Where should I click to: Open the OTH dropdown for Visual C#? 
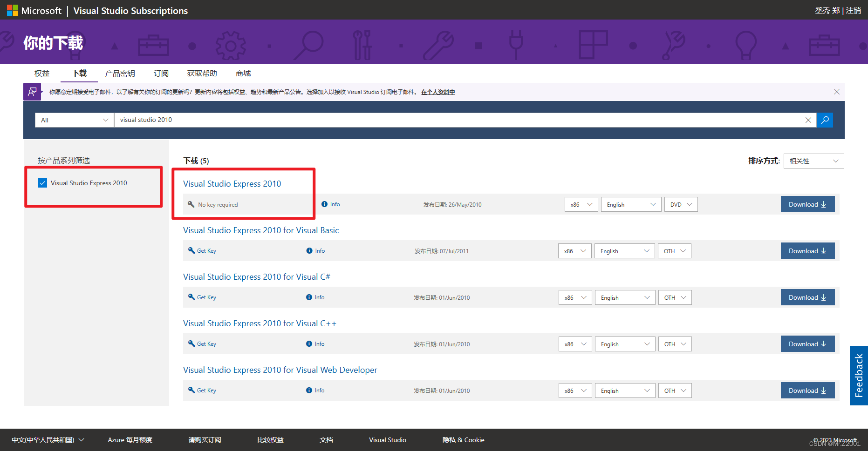[x=675, y=297]
